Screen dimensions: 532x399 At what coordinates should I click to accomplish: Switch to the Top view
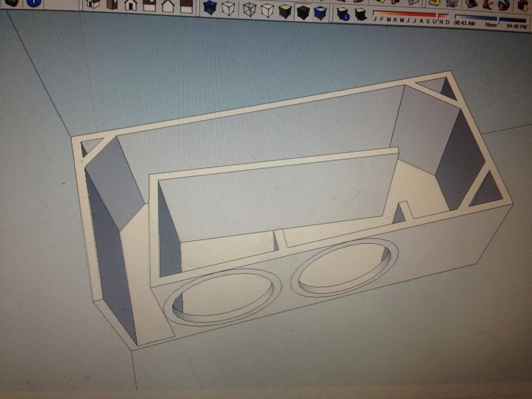pos(112,5)
